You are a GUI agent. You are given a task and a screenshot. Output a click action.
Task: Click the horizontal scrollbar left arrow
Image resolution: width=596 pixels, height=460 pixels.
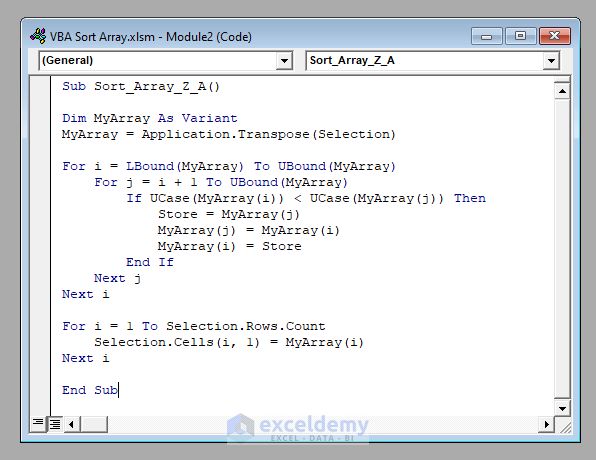coord(72,424)
